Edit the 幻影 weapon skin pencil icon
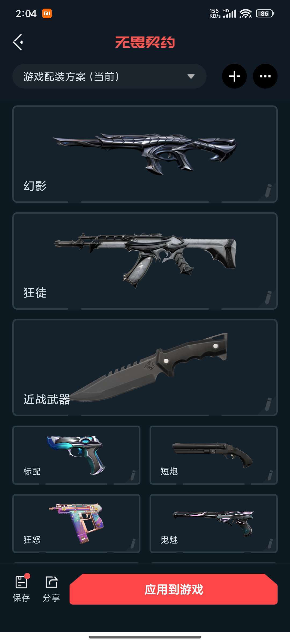 [268, 191]
